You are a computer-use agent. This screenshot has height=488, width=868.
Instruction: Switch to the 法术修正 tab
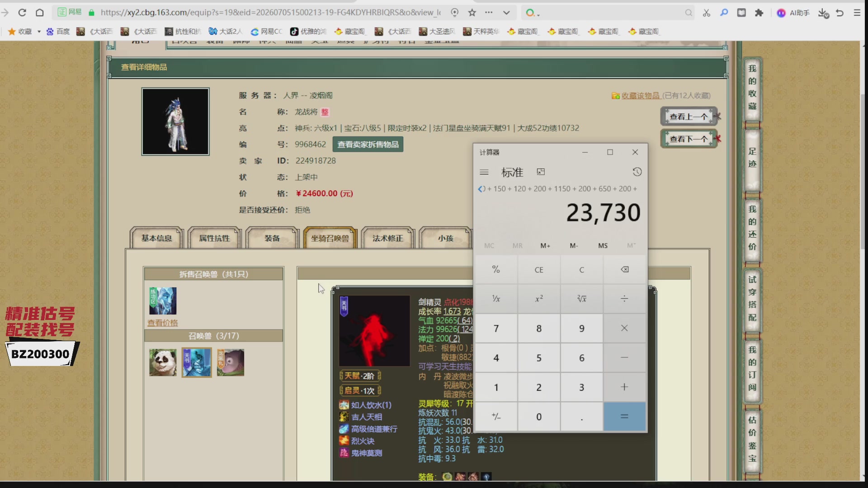(388, 238)
